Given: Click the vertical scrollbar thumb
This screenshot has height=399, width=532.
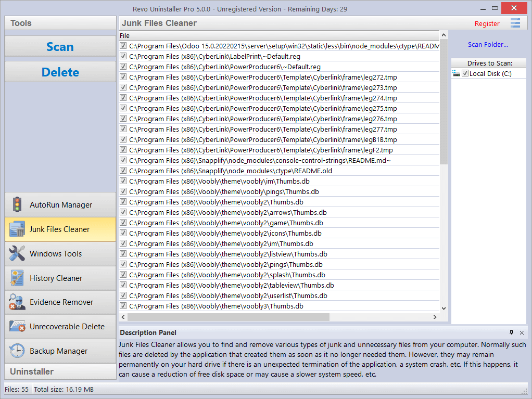Looking at the screenshot, I should click(444, 101).
